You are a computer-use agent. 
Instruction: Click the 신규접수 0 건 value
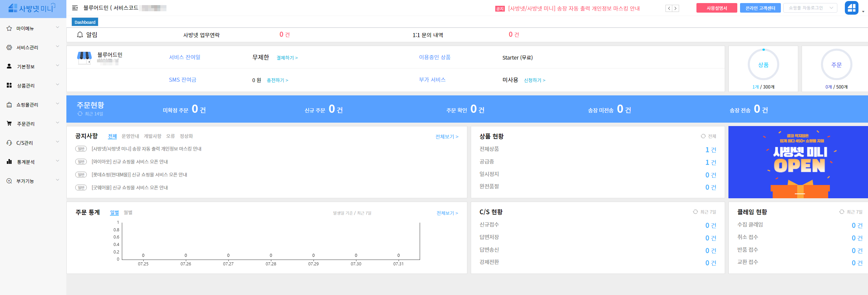tap(711, 226)
